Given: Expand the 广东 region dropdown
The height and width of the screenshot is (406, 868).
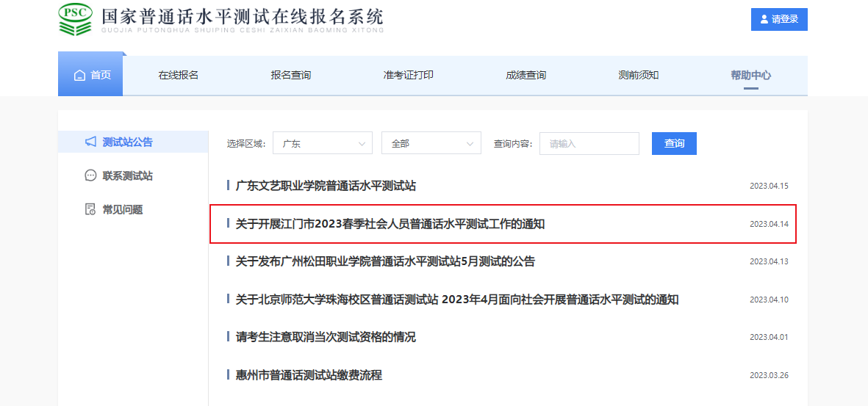Looking at the screenshot, I should click(322, 144).
